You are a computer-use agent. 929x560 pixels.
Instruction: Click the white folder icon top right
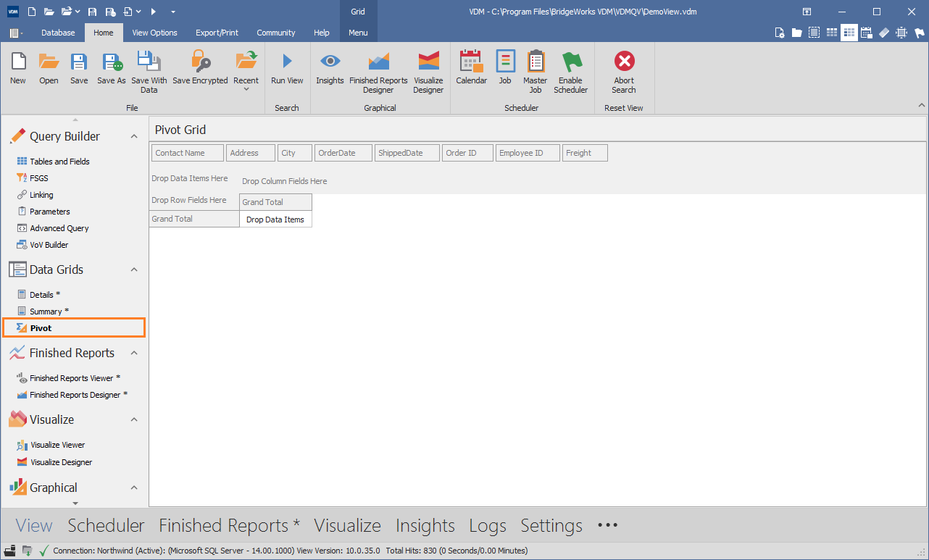(x=796, y=33)
